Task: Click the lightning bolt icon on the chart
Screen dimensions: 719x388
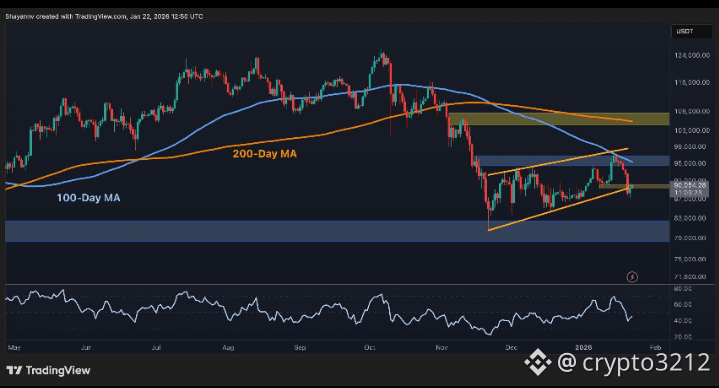Action: pyautogui.click(x=632, y=277)
